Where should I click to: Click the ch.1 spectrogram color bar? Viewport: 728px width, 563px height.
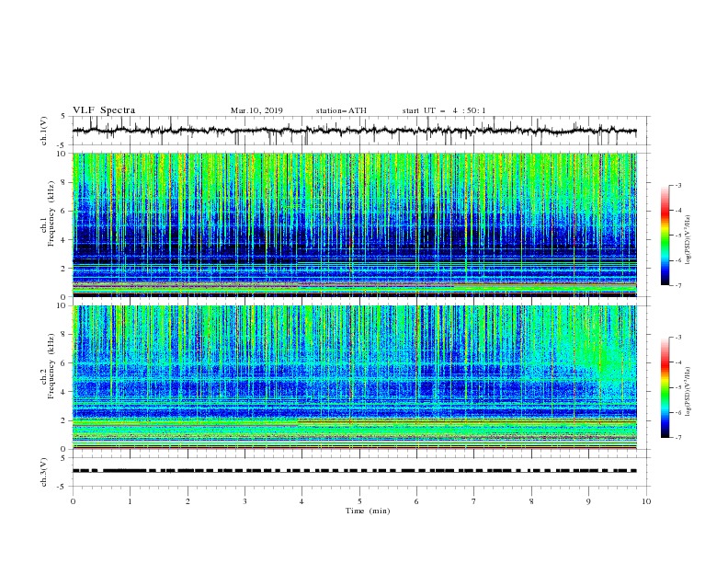click(665, 236)
